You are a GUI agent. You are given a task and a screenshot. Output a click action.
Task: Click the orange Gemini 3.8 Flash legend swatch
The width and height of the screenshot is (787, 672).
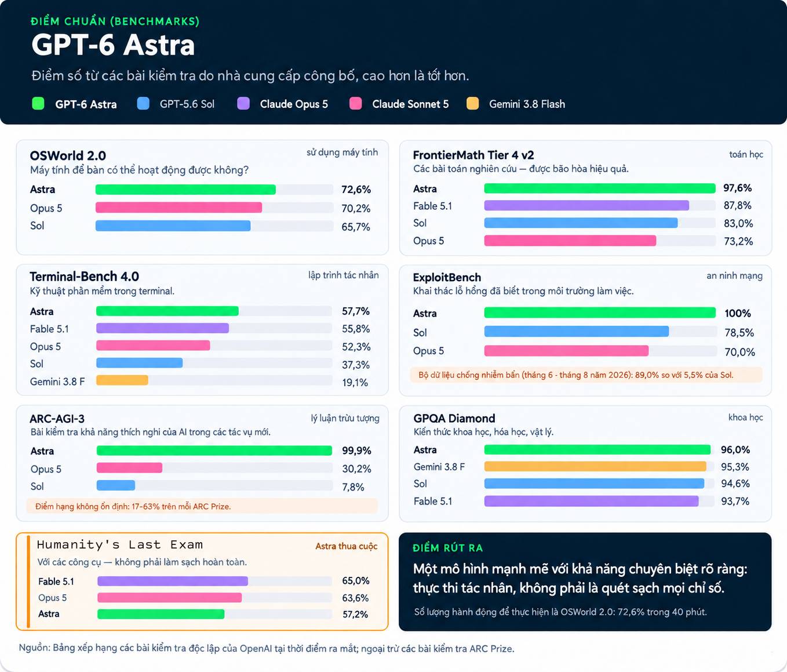(x=473, y=104)
